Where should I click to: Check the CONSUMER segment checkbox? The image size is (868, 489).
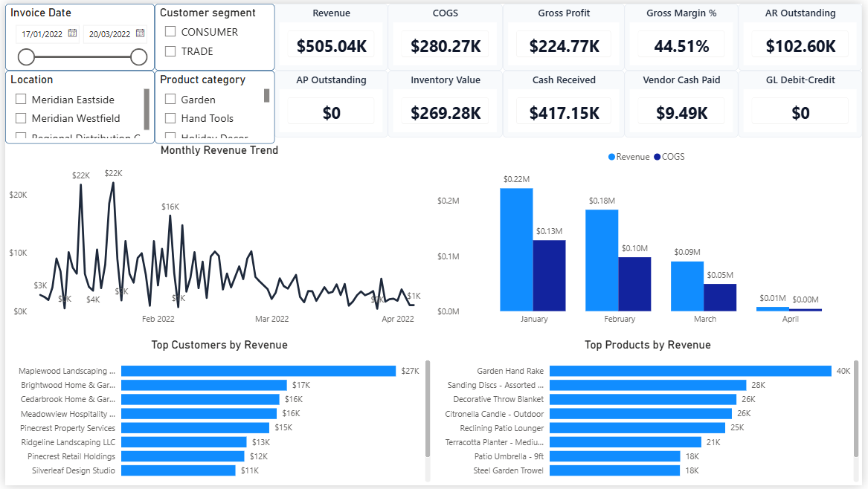[x=170, y=31]
